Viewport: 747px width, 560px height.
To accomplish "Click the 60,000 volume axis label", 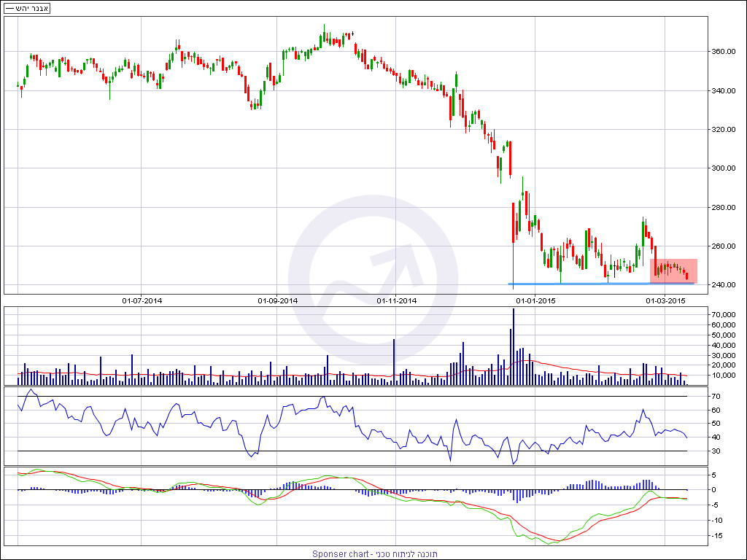I will point(724,324).
